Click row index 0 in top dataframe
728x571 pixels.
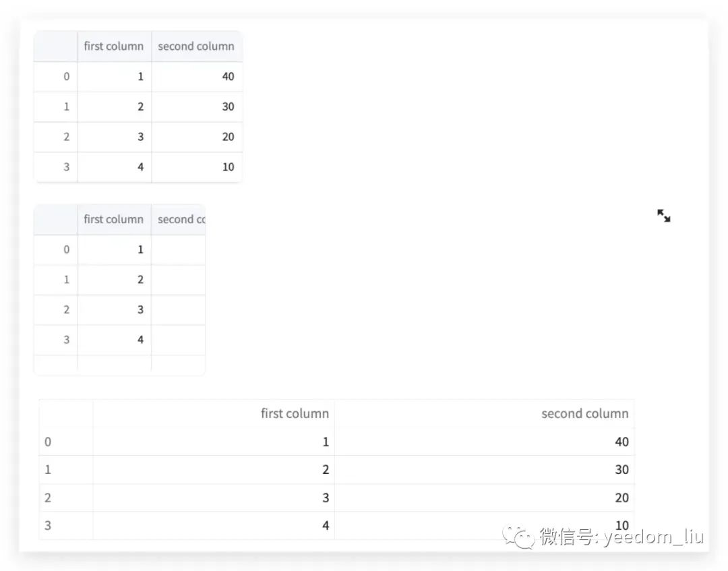pyautogui.click(x=66, y=77)
